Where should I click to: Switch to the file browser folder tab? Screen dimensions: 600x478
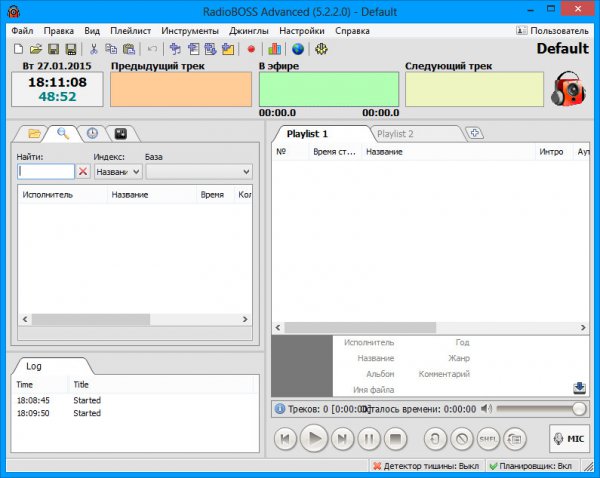pyautogui.click(x=34, y=134)
